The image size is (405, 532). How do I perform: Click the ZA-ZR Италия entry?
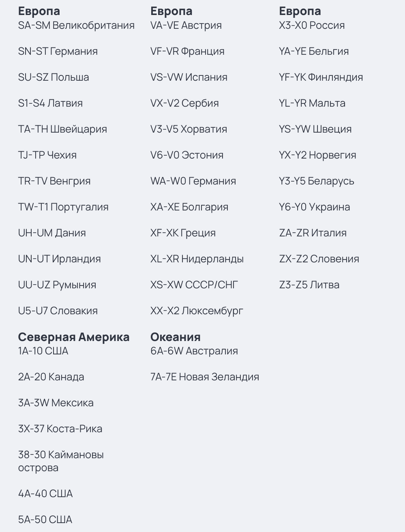[x=313, y=233]
